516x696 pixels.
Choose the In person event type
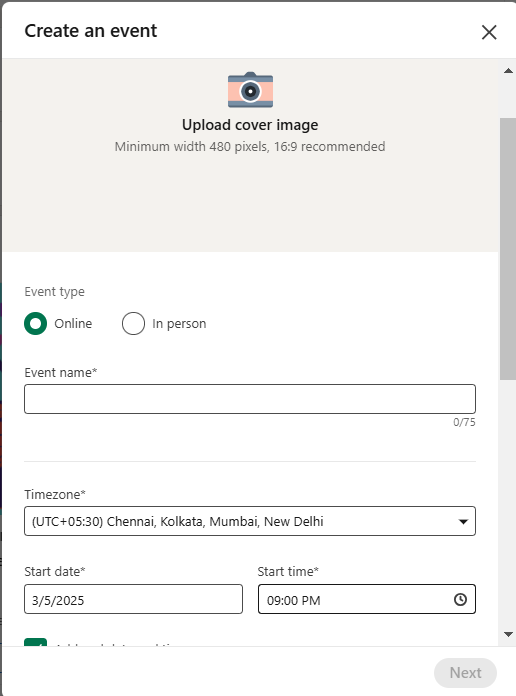133,323
